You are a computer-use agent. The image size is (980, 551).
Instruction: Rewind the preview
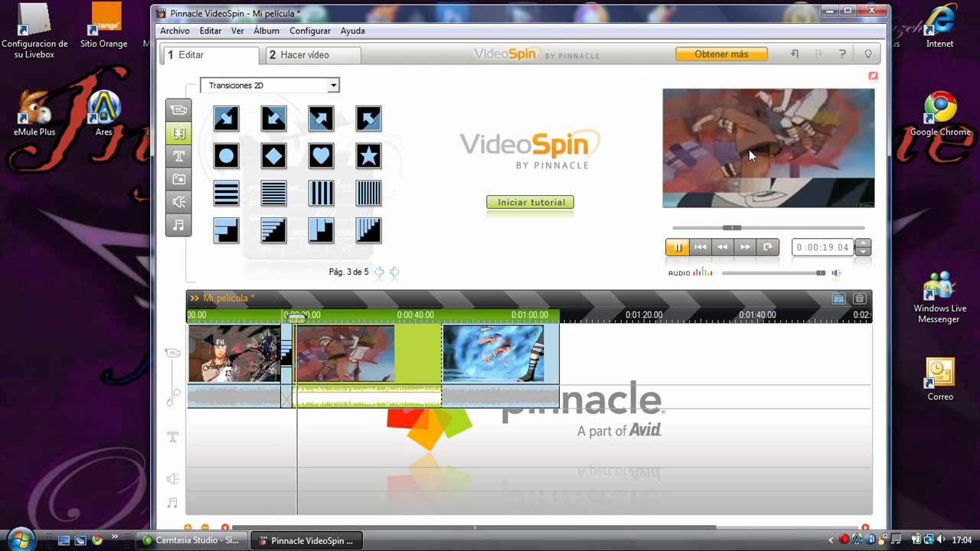pos(723,247)
